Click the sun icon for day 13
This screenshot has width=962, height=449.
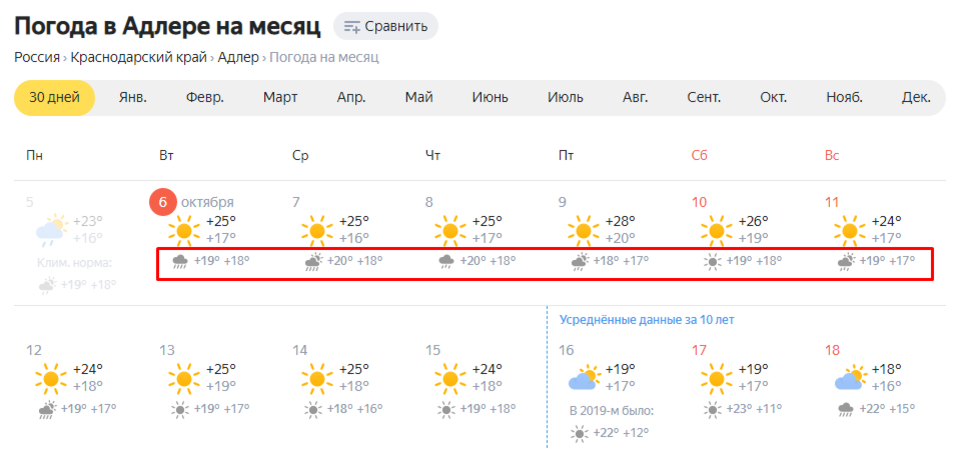[184, 378]
